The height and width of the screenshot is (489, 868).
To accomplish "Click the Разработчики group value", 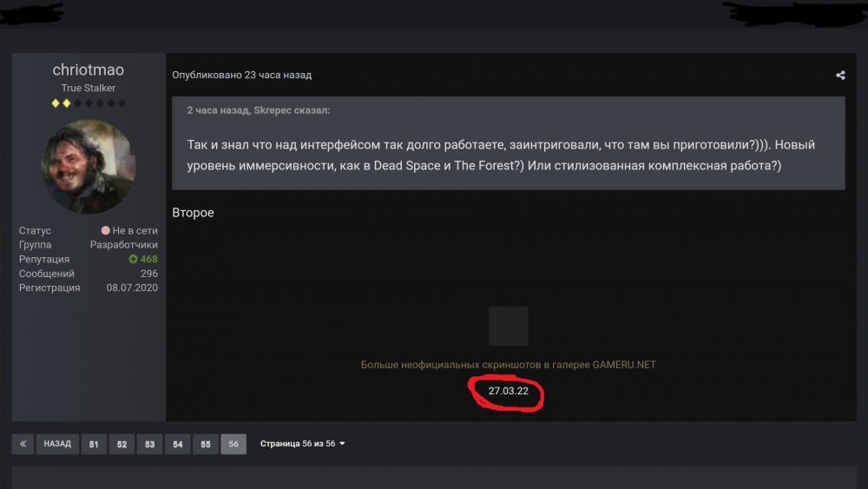I will tap(124, 244).
